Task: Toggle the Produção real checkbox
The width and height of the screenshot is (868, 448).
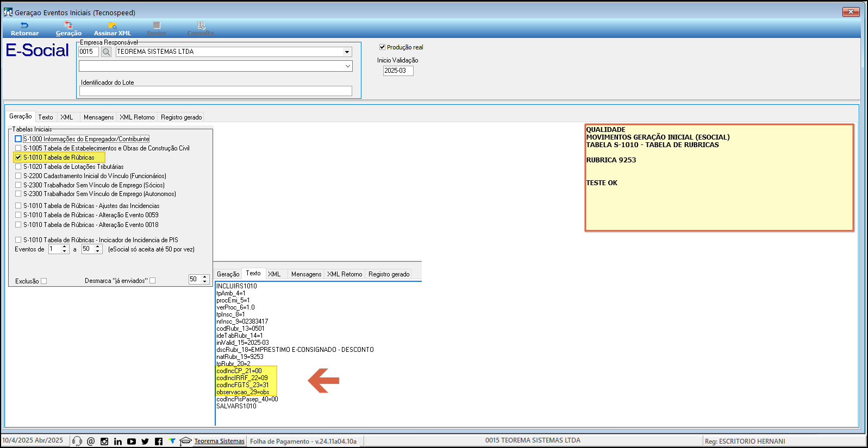Action: coord(382,47)
